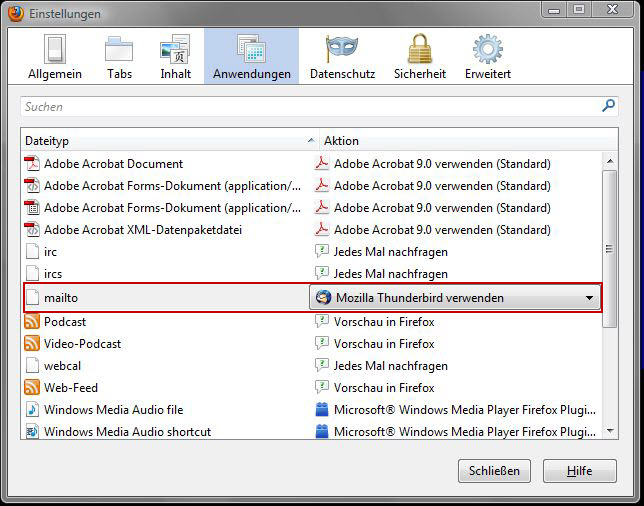Select the Anwendungen tab
644x506 pixels.
point(251,56)
